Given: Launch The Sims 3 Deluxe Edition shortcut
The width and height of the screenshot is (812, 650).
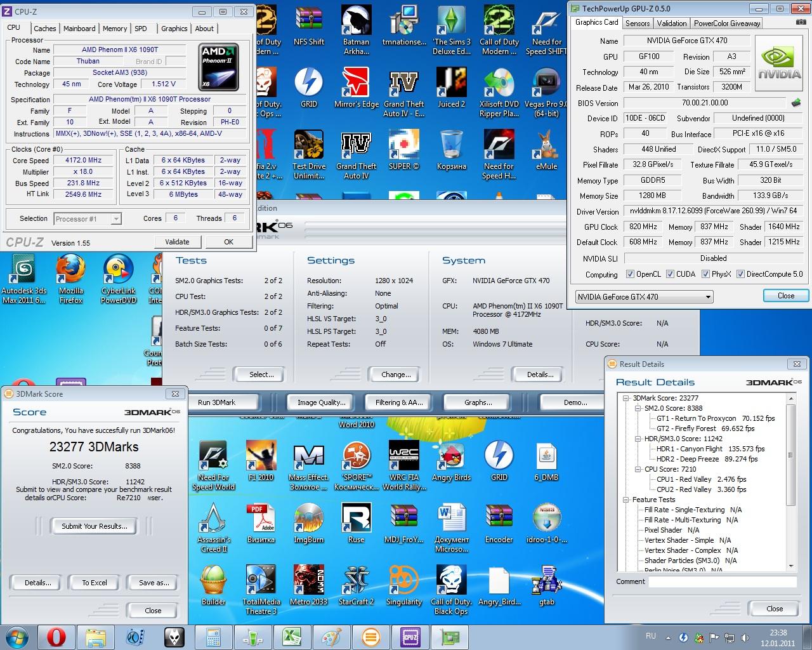Looking at the screenshot, I should [x=452, y=29].
